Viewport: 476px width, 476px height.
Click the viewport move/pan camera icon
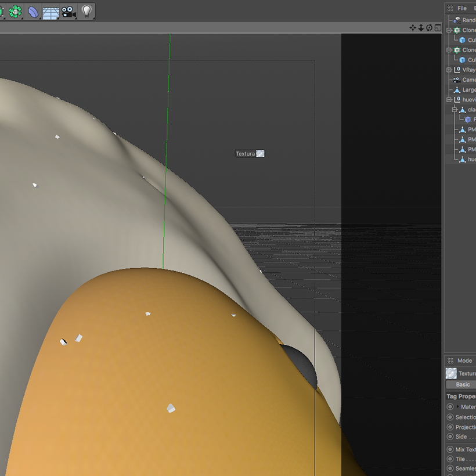(413, 27)
